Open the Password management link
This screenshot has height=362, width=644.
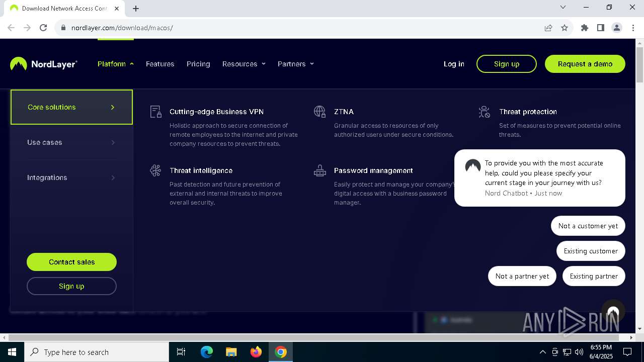373,170
